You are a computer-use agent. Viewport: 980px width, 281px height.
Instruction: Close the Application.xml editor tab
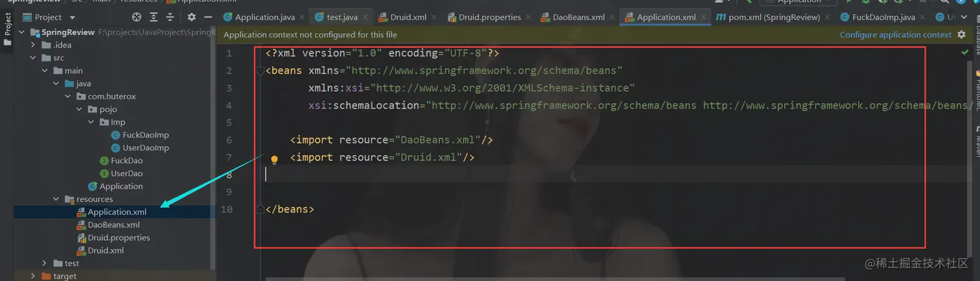(705, 17)
